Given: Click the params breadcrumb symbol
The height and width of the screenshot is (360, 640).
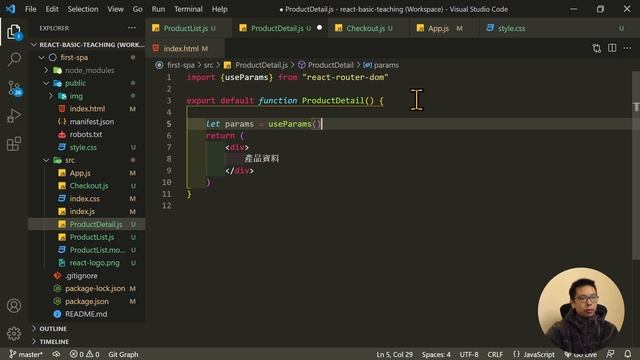Looking at the screenshot, I should coord(381,65).
